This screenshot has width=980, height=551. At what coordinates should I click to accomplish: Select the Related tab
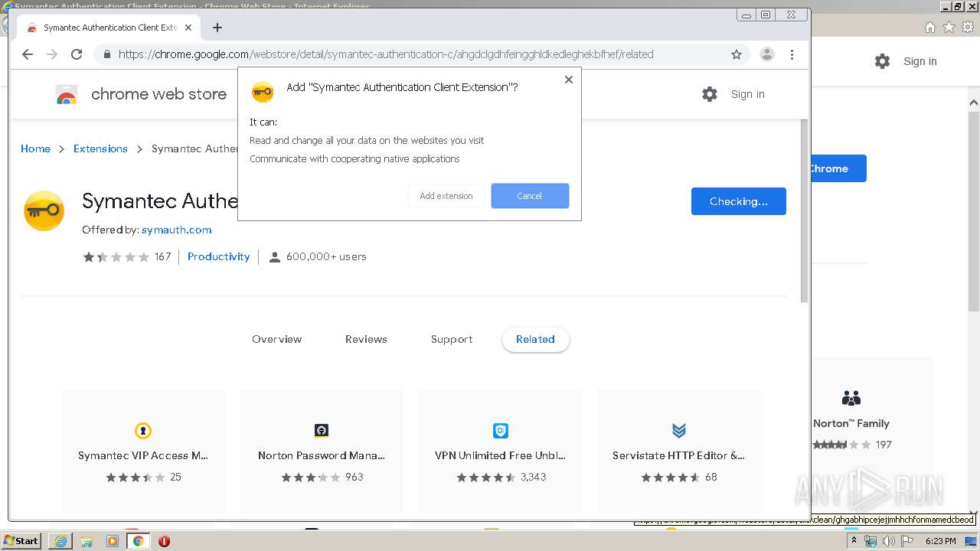coord(535,339)
